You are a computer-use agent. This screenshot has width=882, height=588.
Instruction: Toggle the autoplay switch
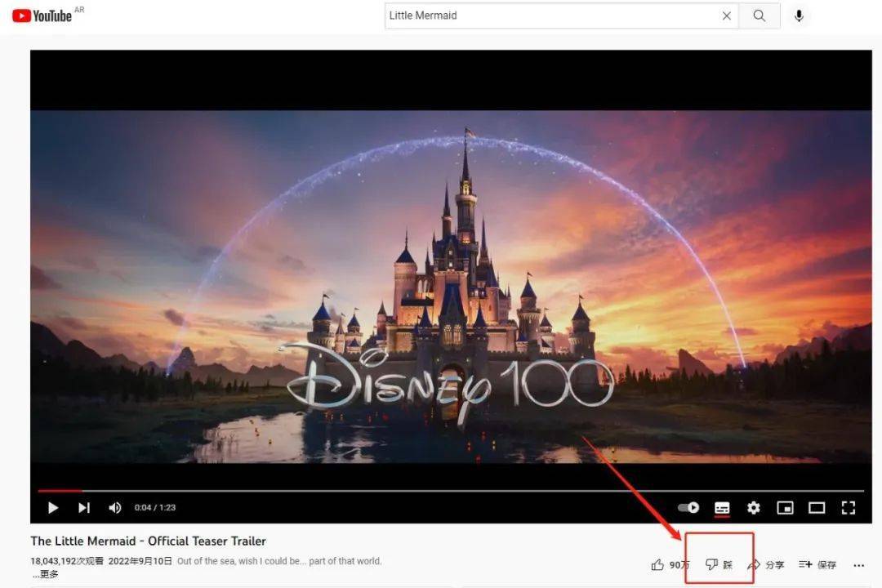688,507
